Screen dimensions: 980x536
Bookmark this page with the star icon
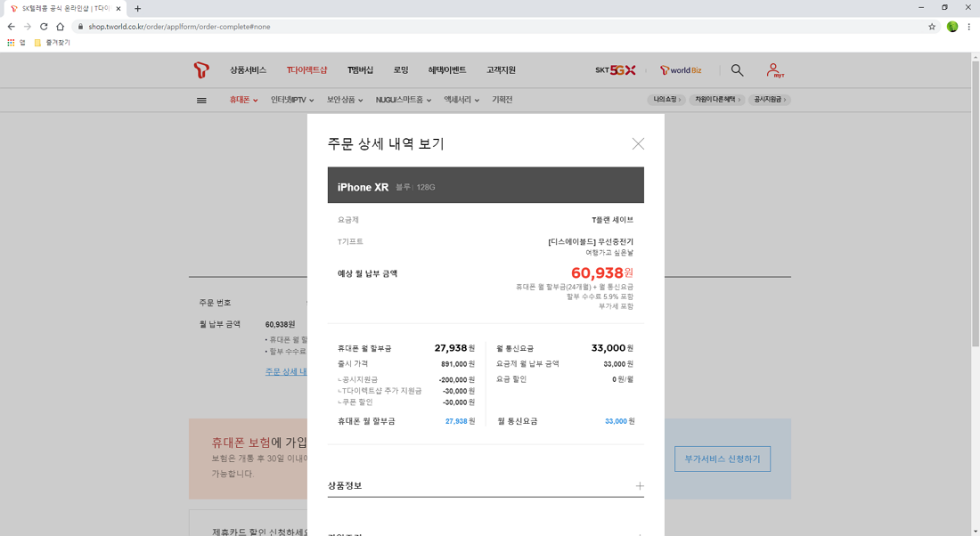coord(932,26)
